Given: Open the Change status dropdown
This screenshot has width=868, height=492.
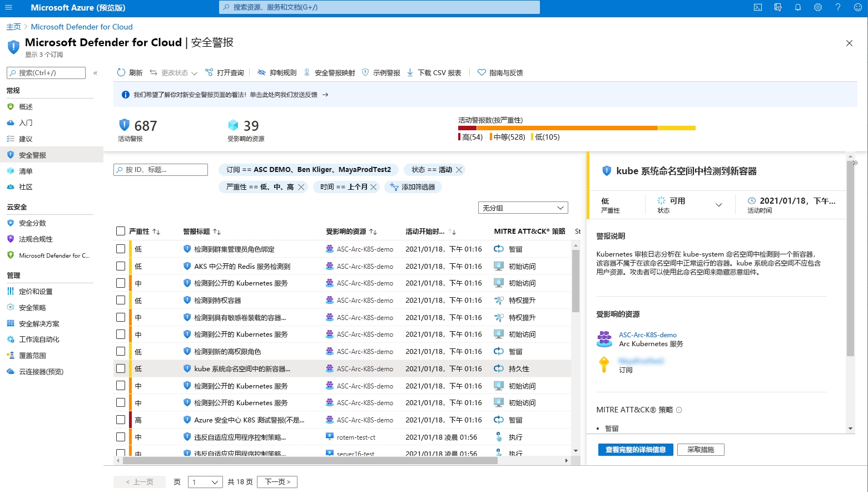Looking at the screenshot, I should (173, 72).
